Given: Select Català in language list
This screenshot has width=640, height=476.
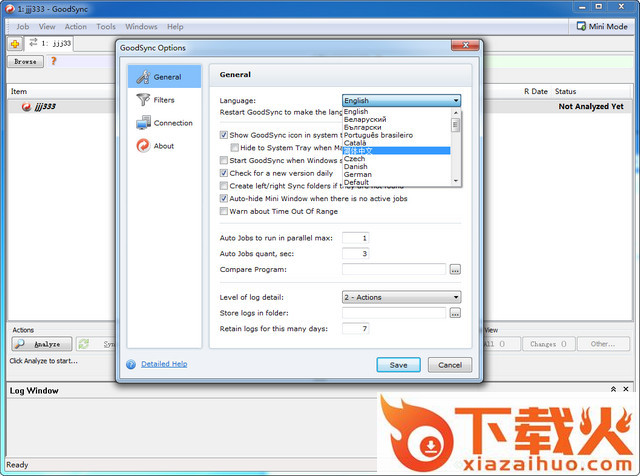Looking at the screenshot, I should tap(396, 143).
